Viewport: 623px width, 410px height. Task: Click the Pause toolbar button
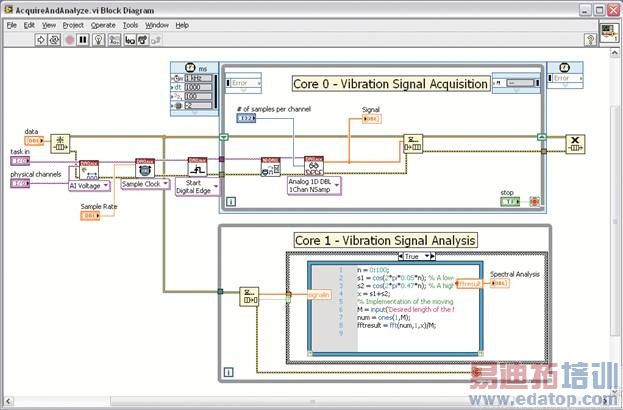point(83,40)
